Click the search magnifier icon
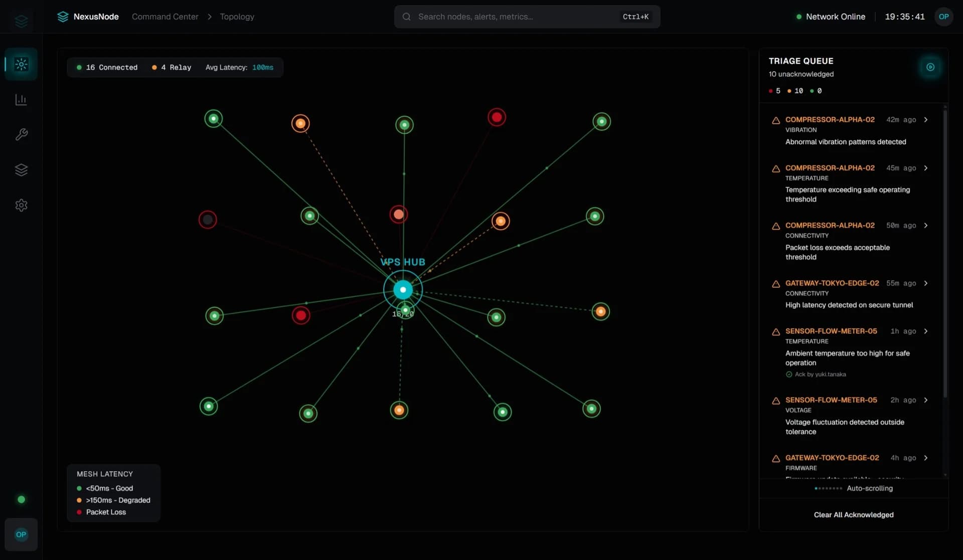Viewport: 963px width, 560px height. pyautogui.click(x=407, y=17)
